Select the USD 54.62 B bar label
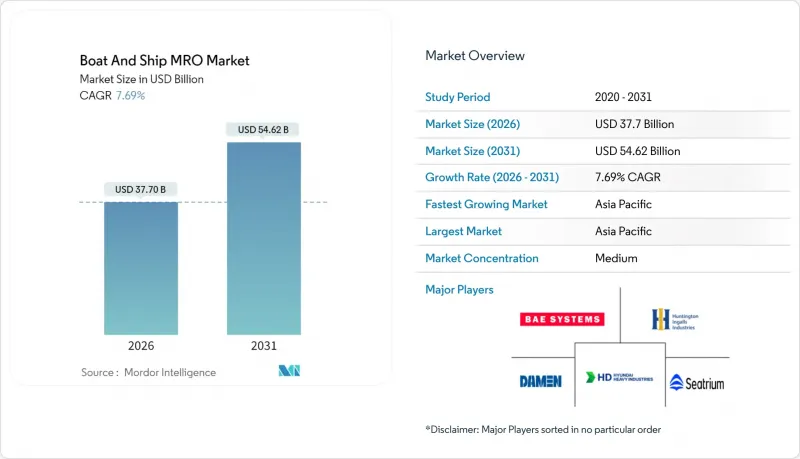The height and width of the screenshot is (459, 800). tap(263, 129)
